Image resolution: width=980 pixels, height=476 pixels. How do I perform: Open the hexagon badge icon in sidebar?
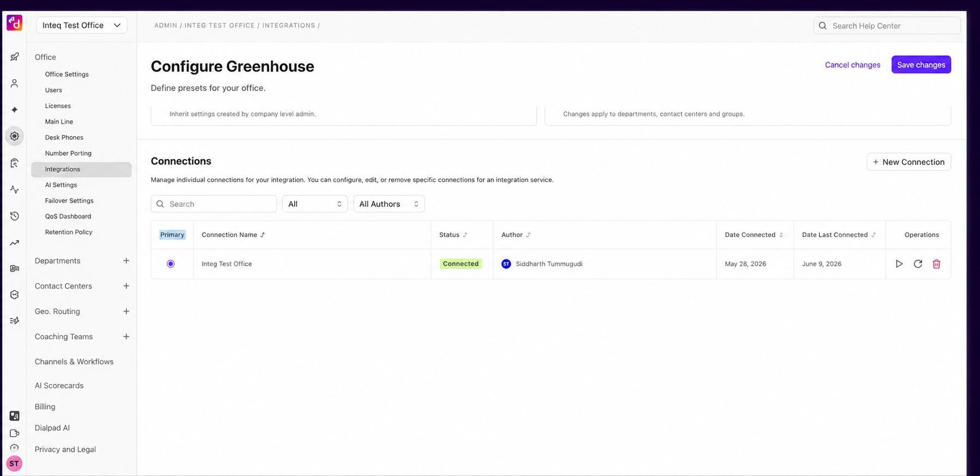[15, 295]
